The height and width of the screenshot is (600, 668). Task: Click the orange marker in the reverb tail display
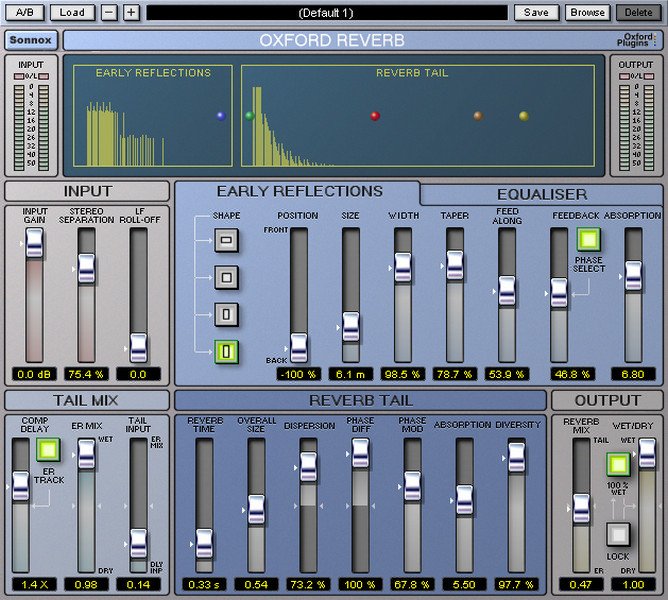[478, 116]
